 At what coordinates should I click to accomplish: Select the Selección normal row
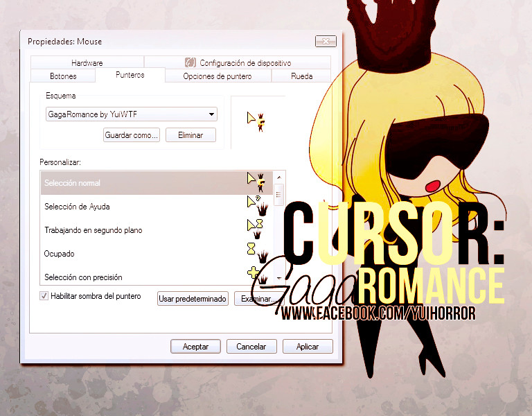[x=157, y=183]
